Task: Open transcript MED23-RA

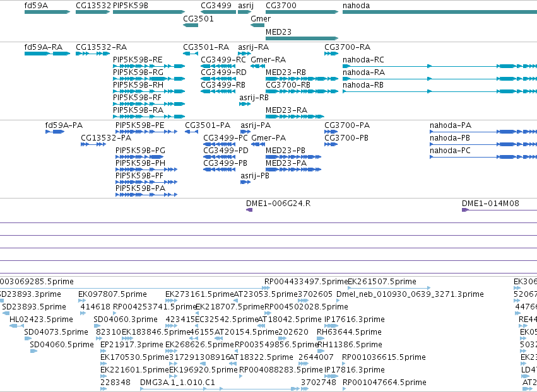Action: tap(295, 117)
